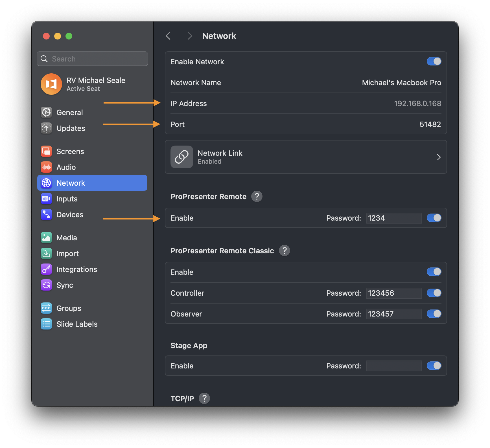This screenshot has height=448, width=490.
Task: Click the Search field
Action: coord(92,59)
